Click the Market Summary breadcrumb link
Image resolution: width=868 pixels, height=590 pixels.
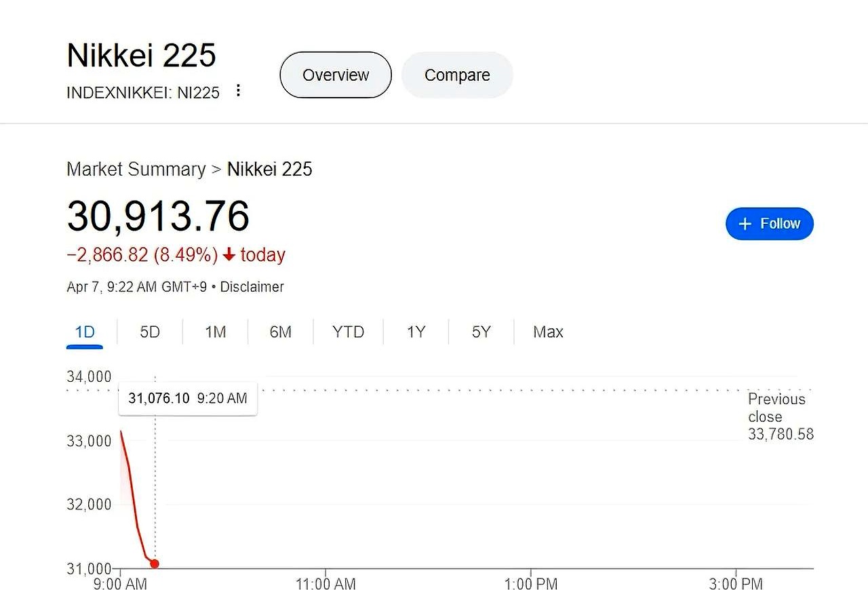(x=136, y=169)
